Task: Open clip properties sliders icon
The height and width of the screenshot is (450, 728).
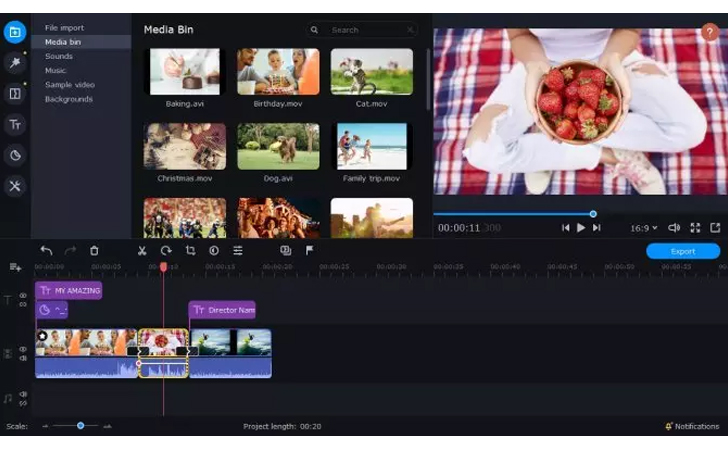Action: pos(238,251)
